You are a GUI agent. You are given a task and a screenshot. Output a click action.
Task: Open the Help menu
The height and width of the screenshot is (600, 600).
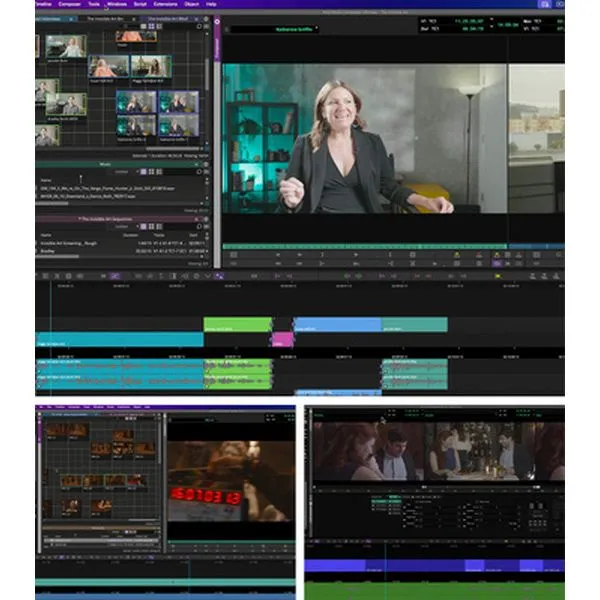tap(211, 4)
